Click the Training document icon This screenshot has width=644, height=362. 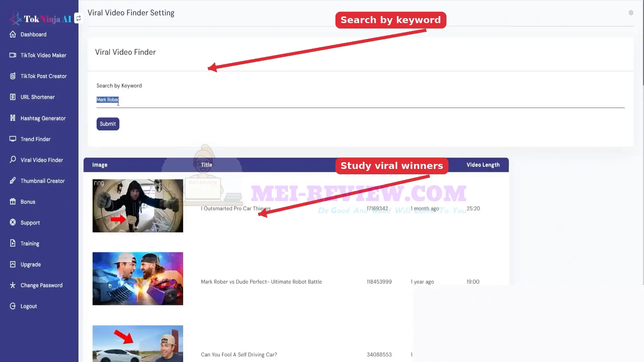(13, 243)
